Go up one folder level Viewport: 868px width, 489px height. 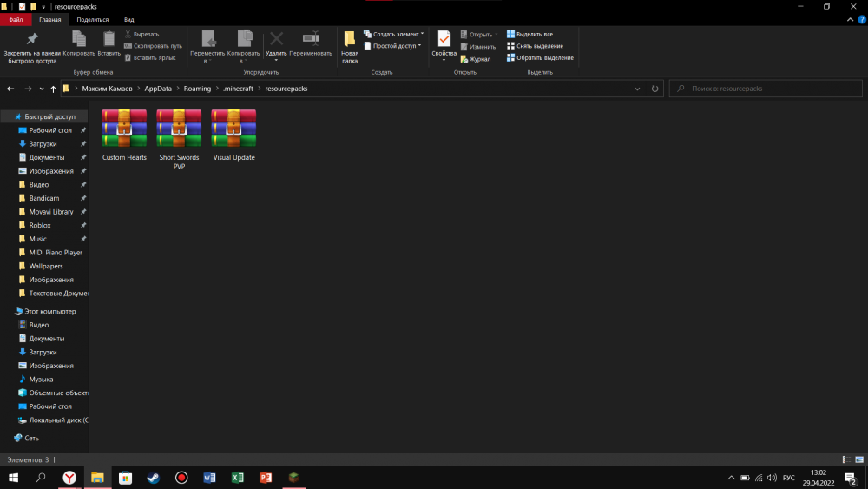(x=53, y=89)
